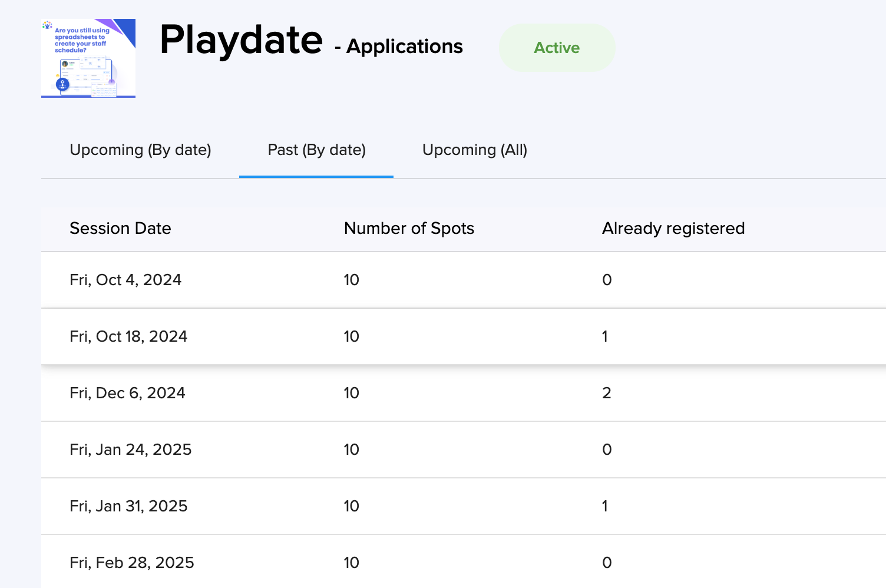Image resolution: width=886 pixels, height=588 pixels.
Task: Click the Number of Spots column header
Action: coord(409,229)
